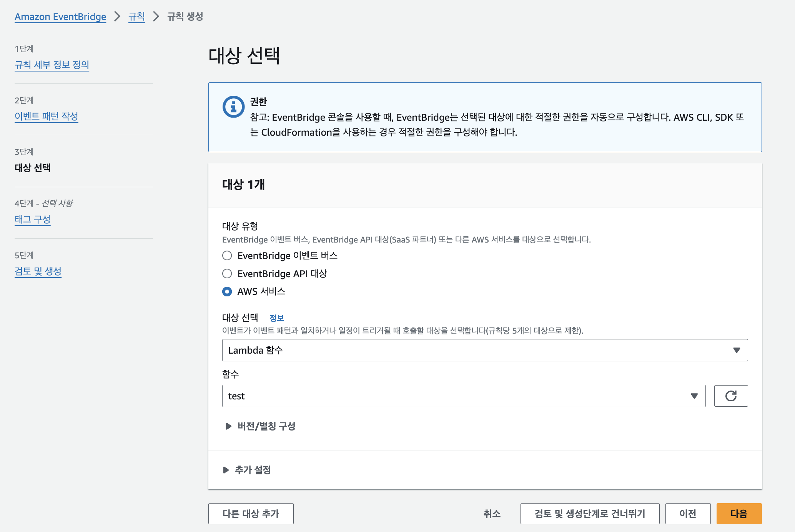Open step 4 태그 구성 link
The image size is (795, 532).
(x=33, y=219)
